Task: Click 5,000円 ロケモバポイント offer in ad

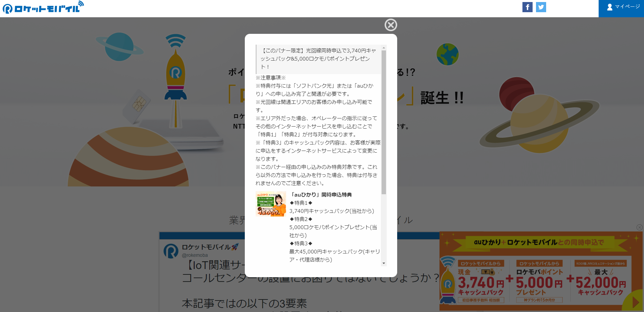Action: pyautogui.click(x=539, y=283)
